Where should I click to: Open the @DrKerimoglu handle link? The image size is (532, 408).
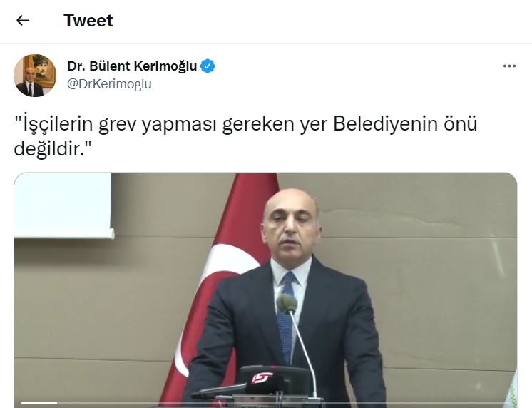[x=109, y=84]
